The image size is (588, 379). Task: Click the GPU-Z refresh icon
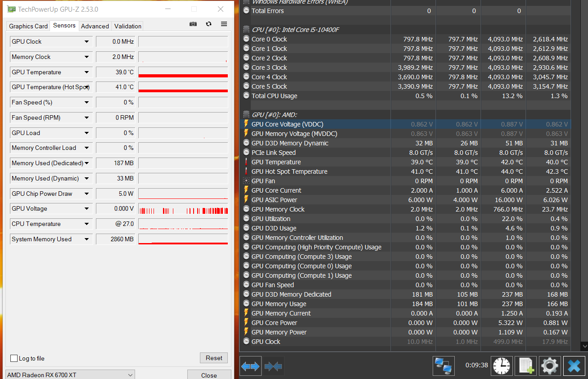pyautogui.click(x=208, y=24)
